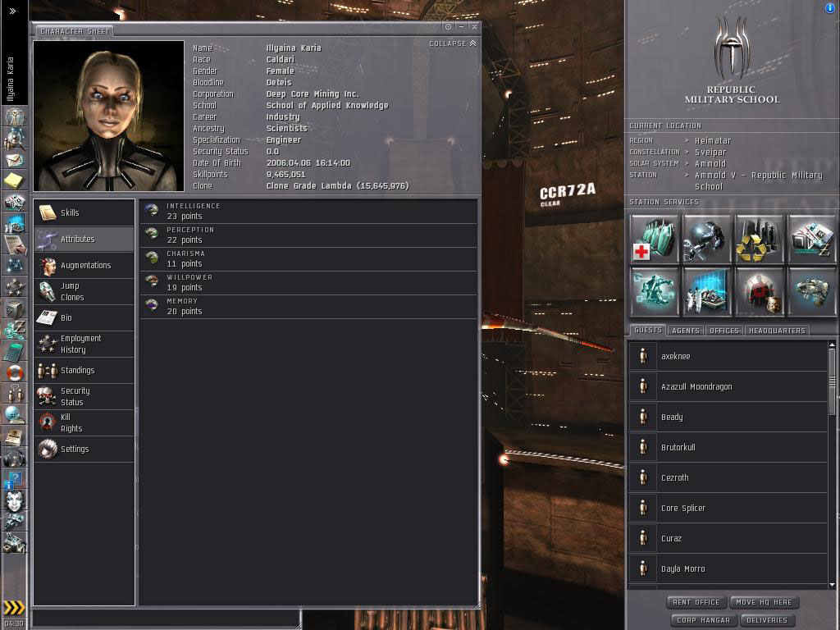Image resolution: width=840 pixels, height=630 pixels.
Task: Open the Bounty Office station service icon
Action: (x=759, y=292)
